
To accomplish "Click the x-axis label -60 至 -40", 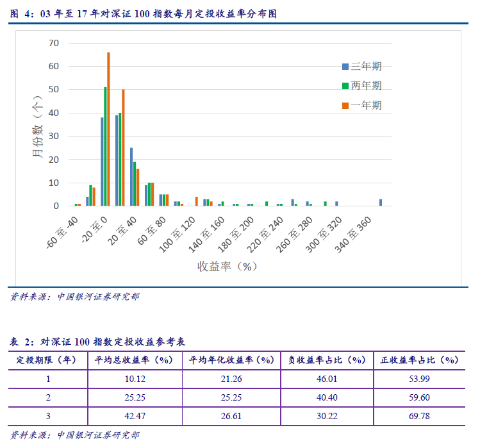I will (62, 233).
